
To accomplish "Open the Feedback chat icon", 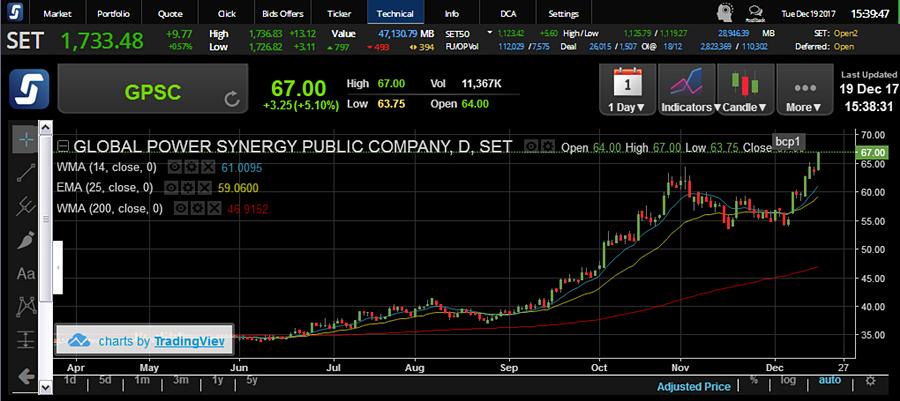I will pos(754,13).
